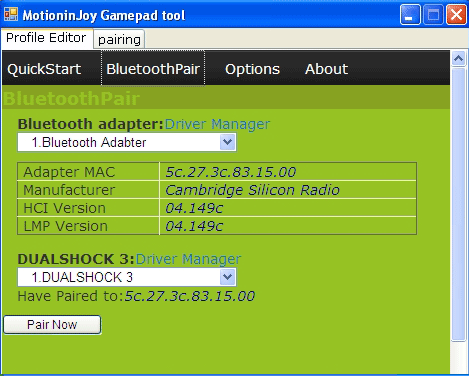Image resolution: width=469 pixels, height=376 pixels.
Task: Click the BluetoothPair page heading
Action: pos(71,99)
